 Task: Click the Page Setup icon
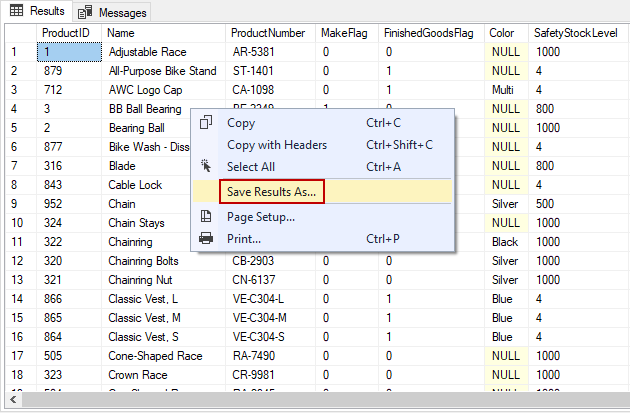click(206, 216)
